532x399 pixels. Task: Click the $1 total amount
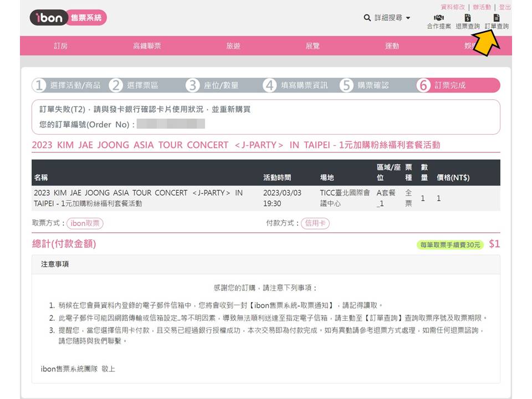(494, 244)
